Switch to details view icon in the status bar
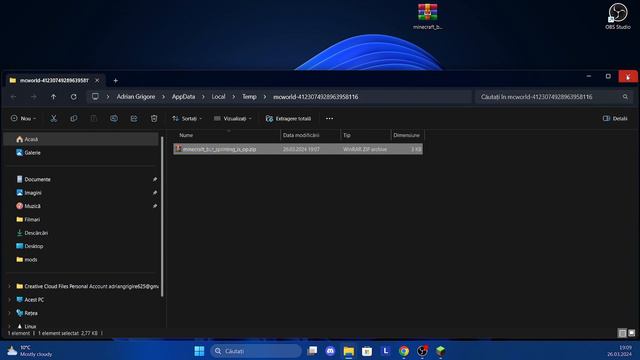The width and height of the screenshot is (640, 360). point(622,333)
